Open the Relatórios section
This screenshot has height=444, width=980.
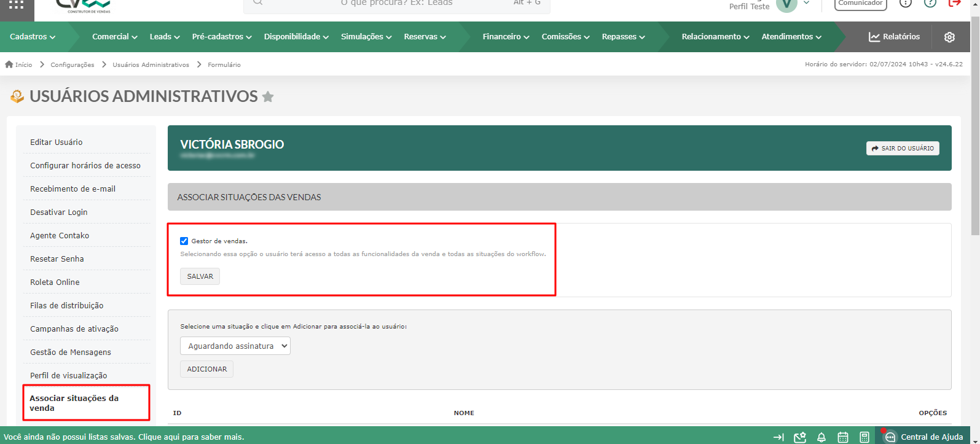894,37
